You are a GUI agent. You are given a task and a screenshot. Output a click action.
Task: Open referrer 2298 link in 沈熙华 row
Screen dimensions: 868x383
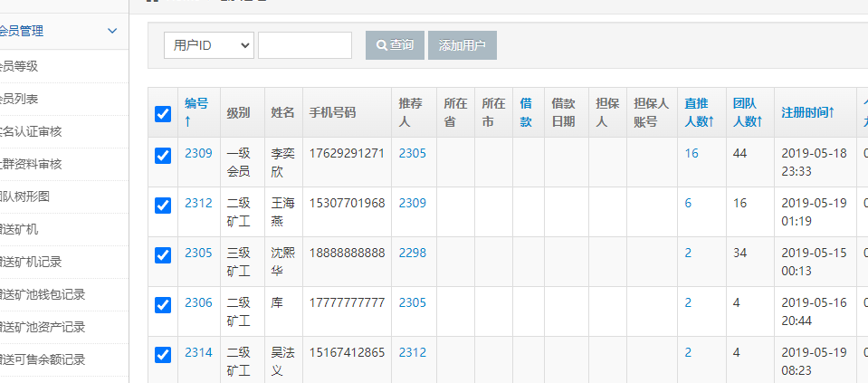tap(413, 253)
